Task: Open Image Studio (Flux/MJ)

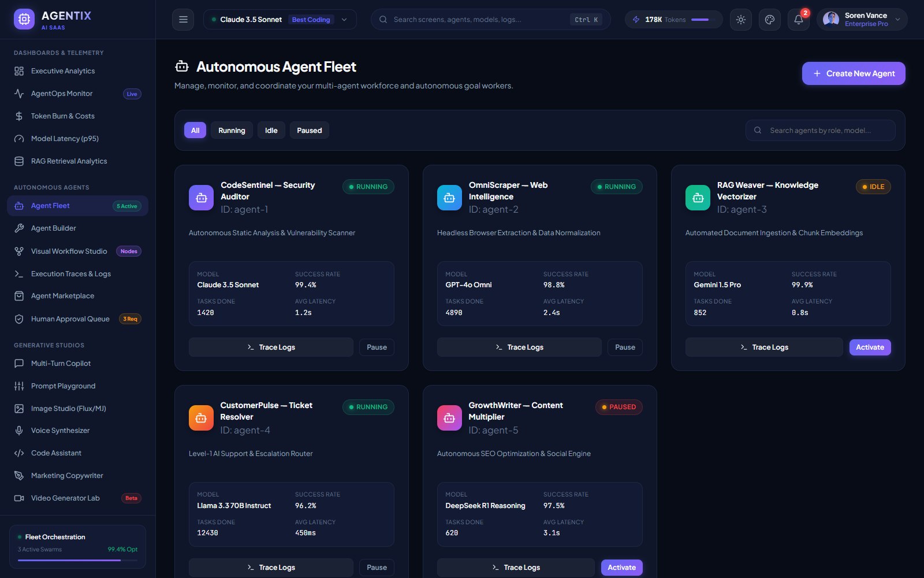Action: (x=77, y=409)
